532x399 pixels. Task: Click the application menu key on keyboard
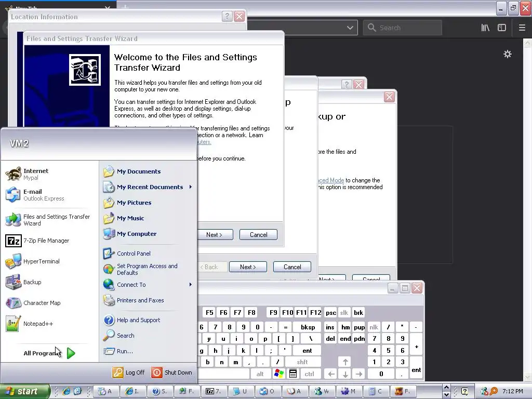[x=293, y=374]
